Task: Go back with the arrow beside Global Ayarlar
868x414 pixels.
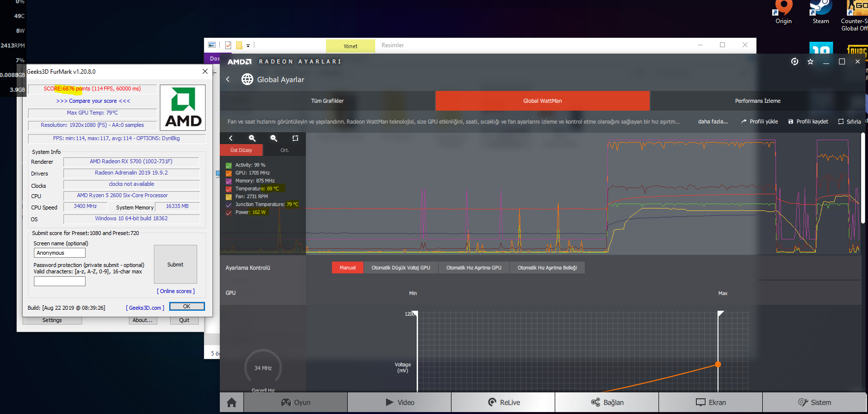Action: (228, 79)
